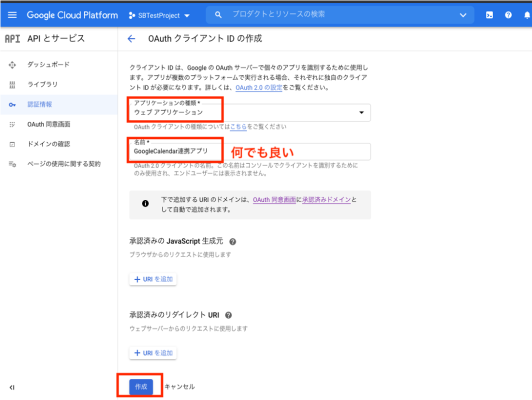Screen dimensions: 532x400
Task: Open ページの使用に関する契約 in the sidebar
Action: point(64,164)
